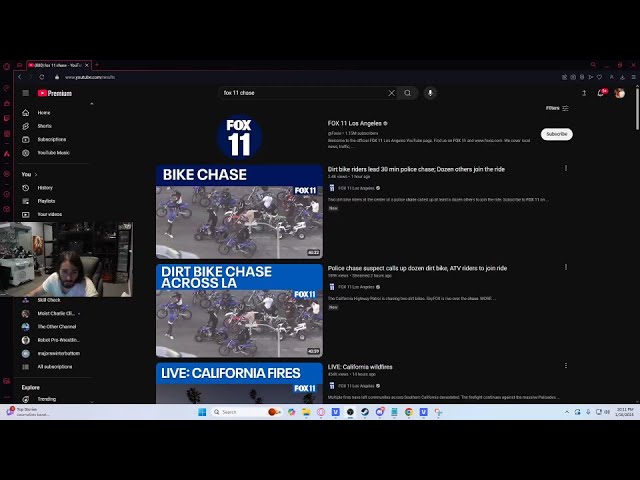Show hidden system tray icons chevron
Screen dimensions: 640x480
tap(567, 412)
